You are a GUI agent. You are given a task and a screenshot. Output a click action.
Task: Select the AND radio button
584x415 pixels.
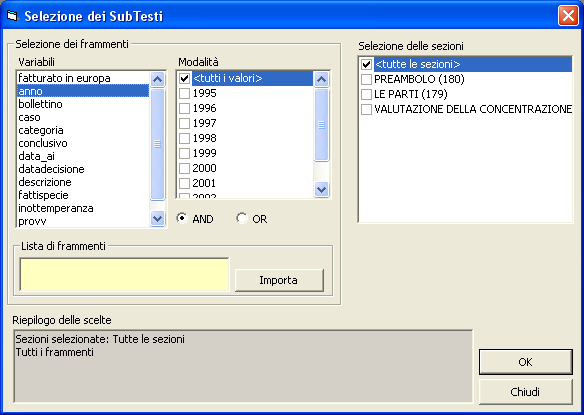point(182,218)
